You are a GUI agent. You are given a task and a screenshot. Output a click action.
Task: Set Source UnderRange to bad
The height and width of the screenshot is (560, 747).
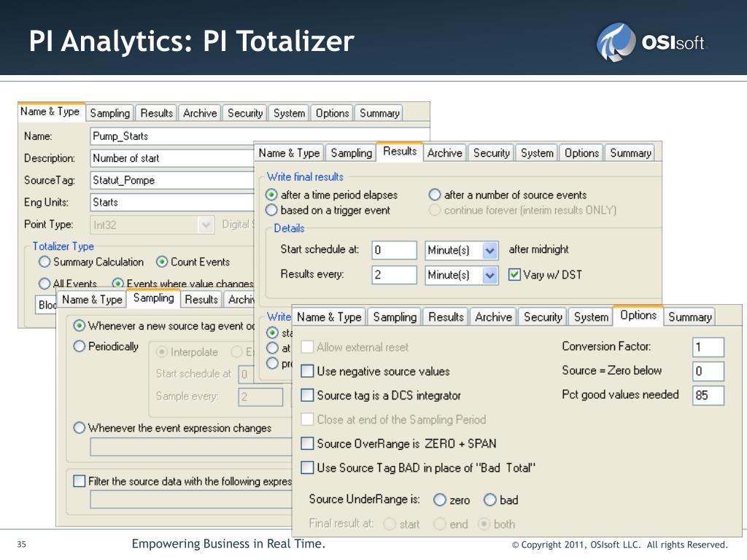pyautogui.click(x=490, y=500)
